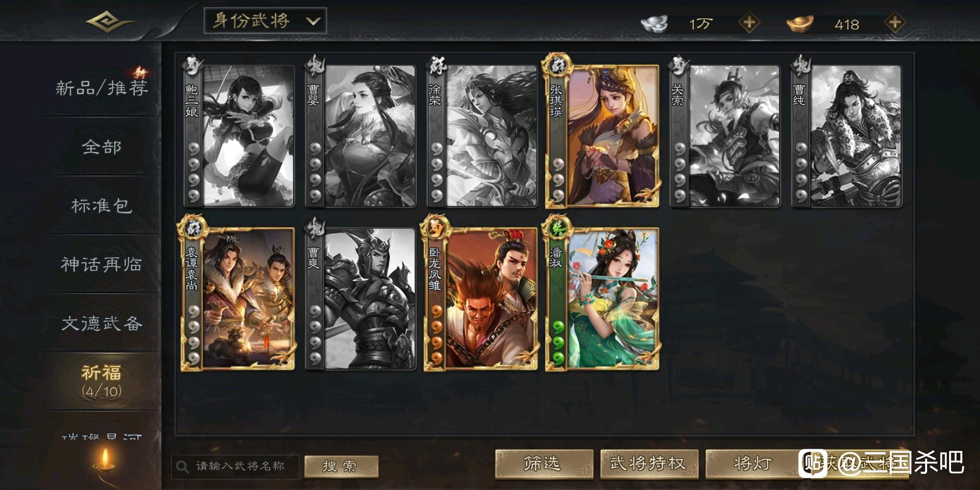980x490 pixels.
Task: Expand the dropdown chevron next to 身份武将
Action: (313, 22)
